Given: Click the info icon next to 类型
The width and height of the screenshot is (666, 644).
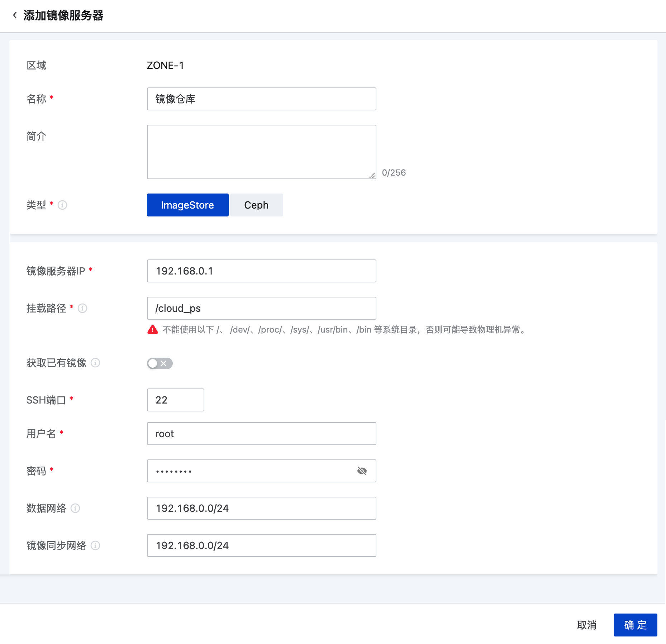Looking at the screenshot, I should point(62,205).
